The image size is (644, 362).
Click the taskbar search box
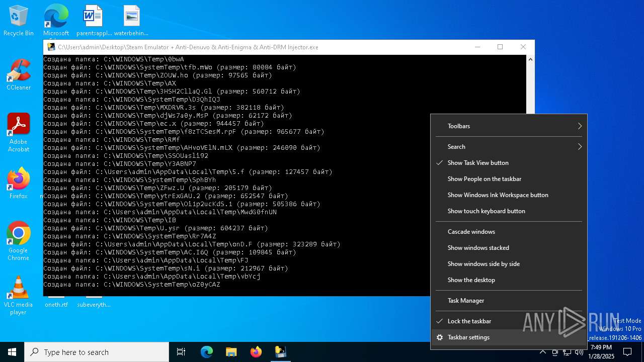tap(97, 352)
